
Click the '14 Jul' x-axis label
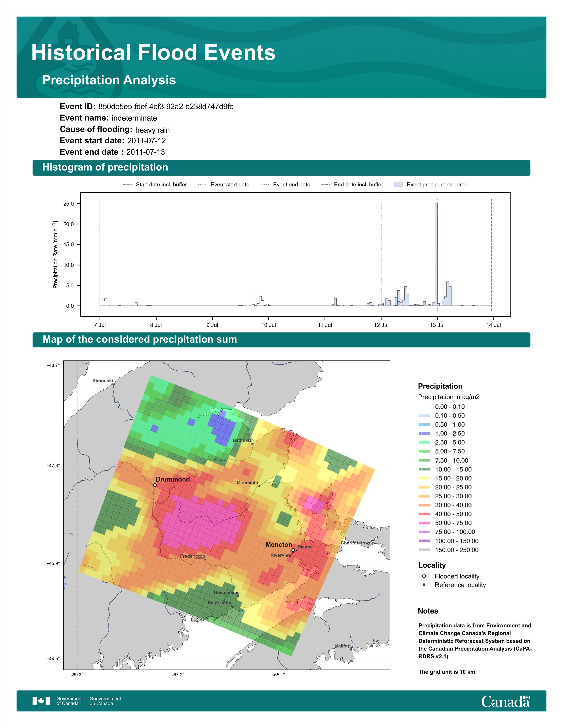coord(494,325)
